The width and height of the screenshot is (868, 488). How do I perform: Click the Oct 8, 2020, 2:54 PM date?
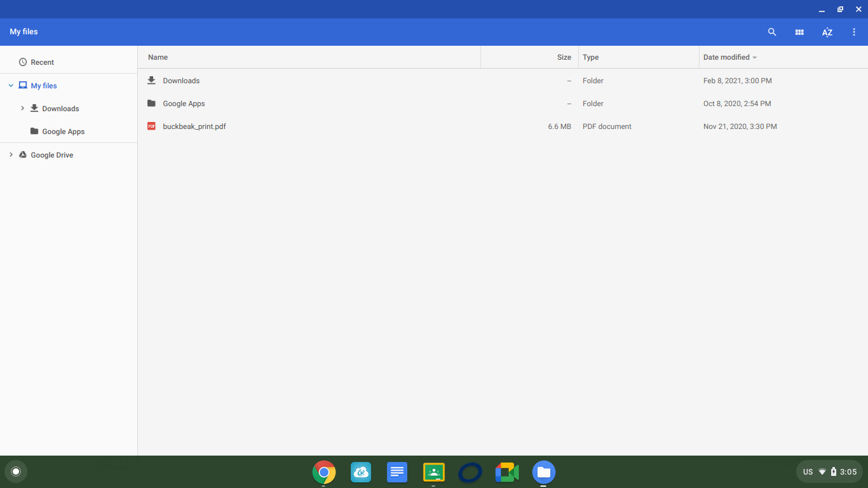(x=737, y=104)
